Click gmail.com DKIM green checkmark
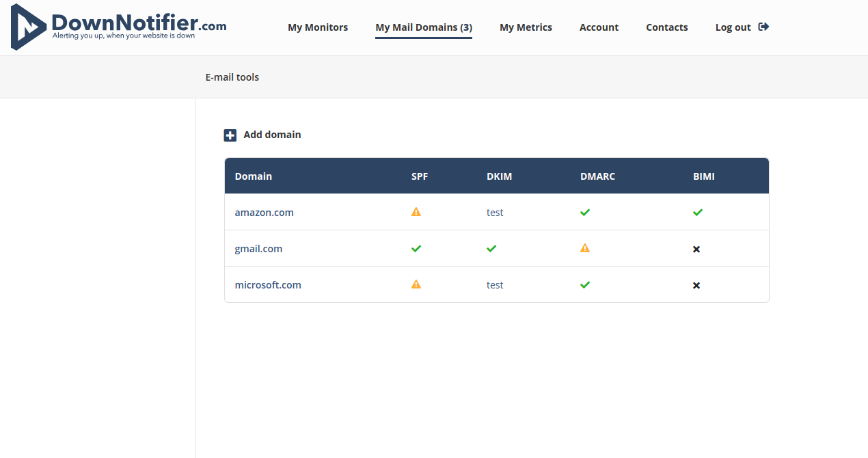The height and width of the screenshot is (458, 868). pos(491,249)
